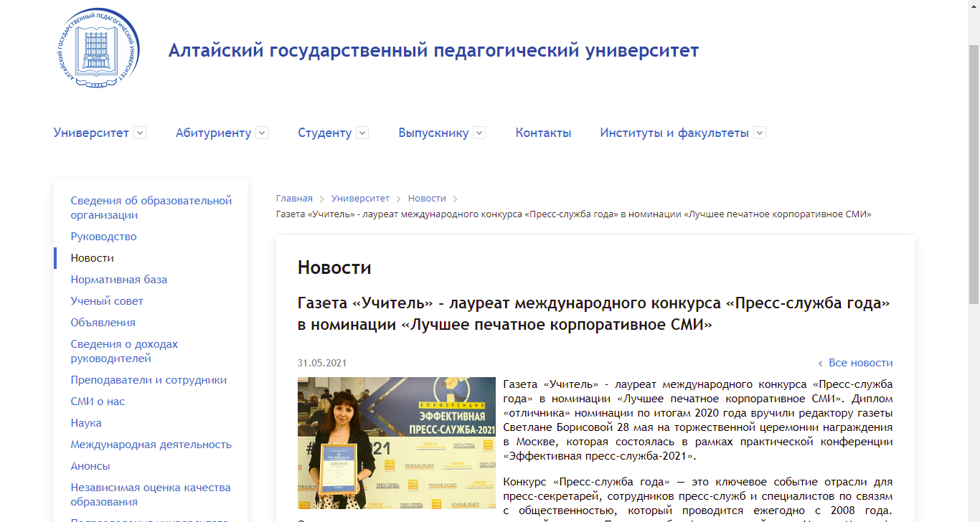Viewport: 980px width, 522px height.
Task: Go to Главная in breadcrumbs
Action: [294, 199]
